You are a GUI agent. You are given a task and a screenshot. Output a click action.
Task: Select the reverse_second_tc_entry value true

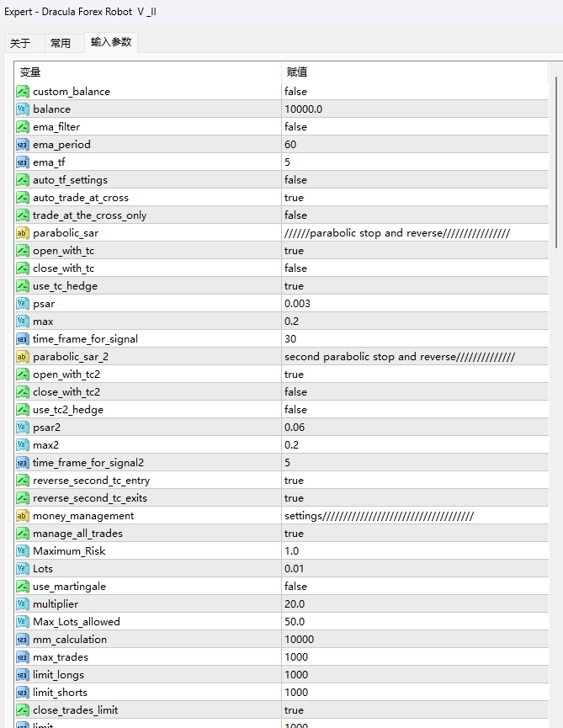tap(295, 481)
